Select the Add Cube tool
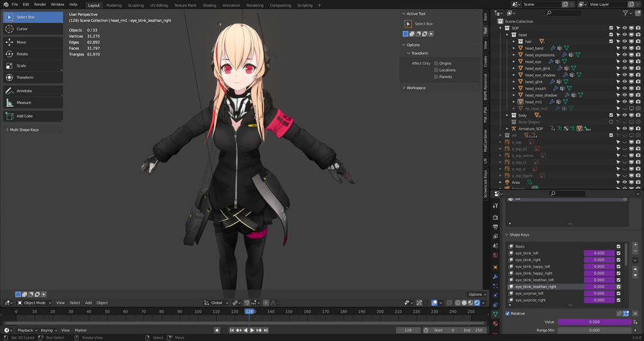 33,116
